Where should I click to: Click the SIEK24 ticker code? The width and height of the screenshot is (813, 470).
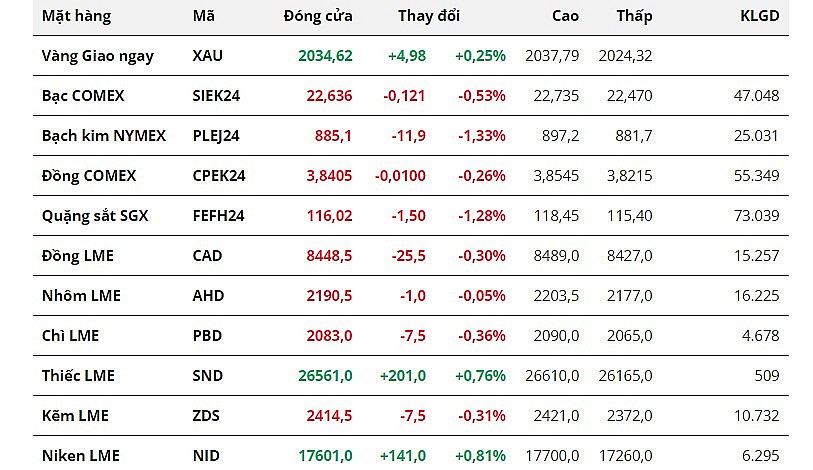point(216,96)
